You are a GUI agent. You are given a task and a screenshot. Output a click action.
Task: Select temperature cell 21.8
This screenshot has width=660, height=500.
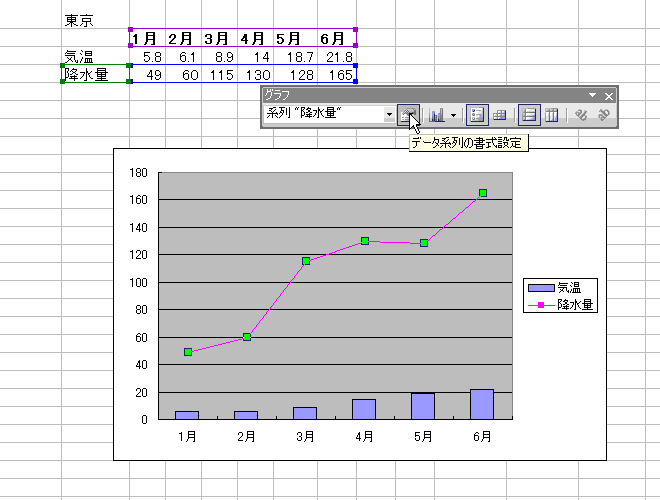point(336,56)
